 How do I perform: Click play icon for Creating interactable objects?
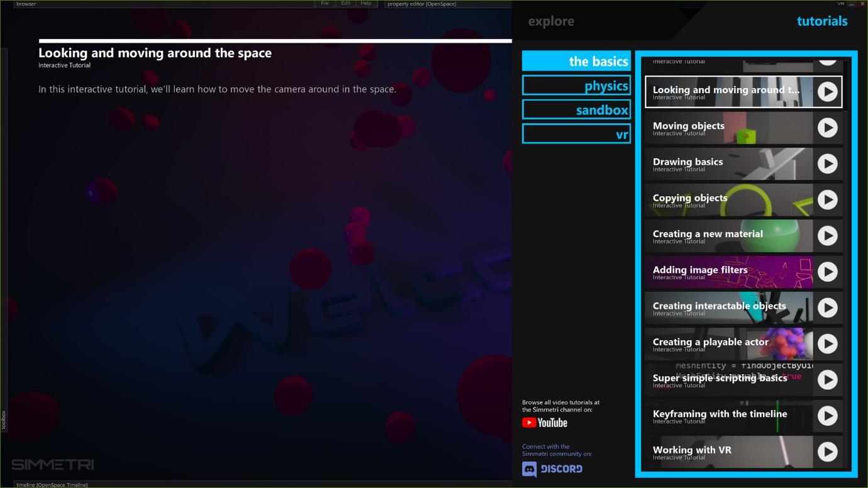tap(827, 308)
